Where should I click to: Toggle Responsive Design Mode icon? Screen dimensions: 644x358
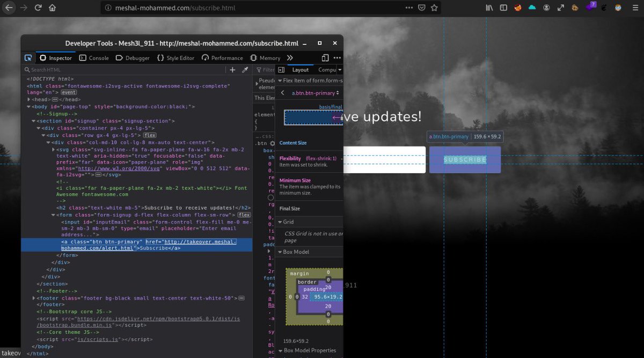click(325, 58)
